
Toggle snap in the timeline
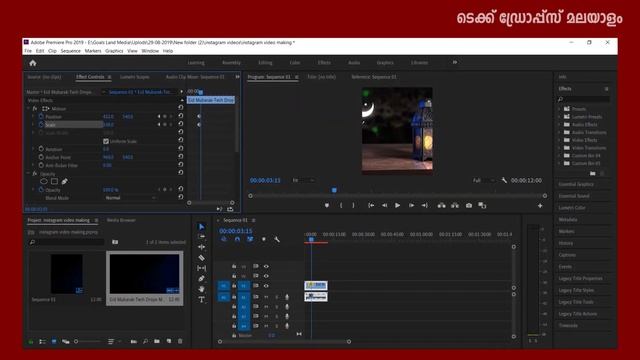pyautogui.click(x=237, y=239)
